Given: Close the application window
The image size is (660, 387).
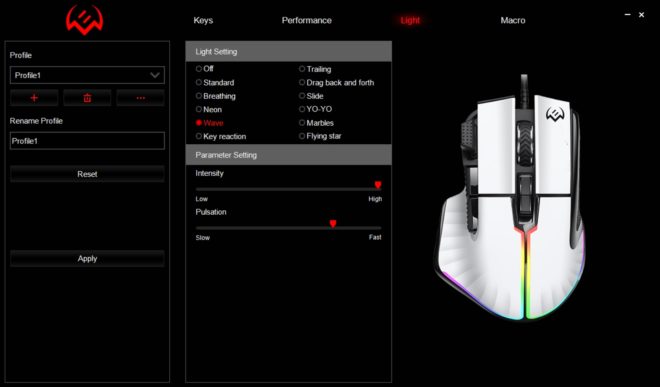Looking at the screenshot, I should tap(641, 15).
